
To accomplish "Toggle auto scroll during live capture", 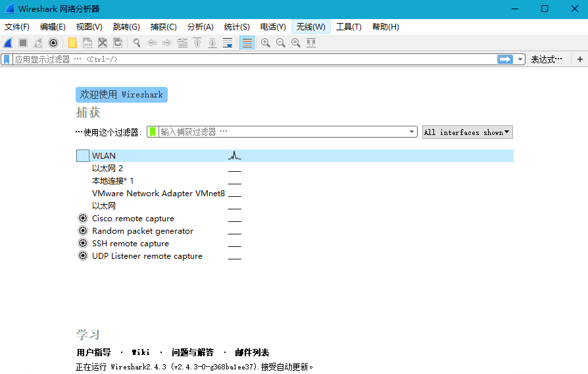I will [x=228, y=43].
